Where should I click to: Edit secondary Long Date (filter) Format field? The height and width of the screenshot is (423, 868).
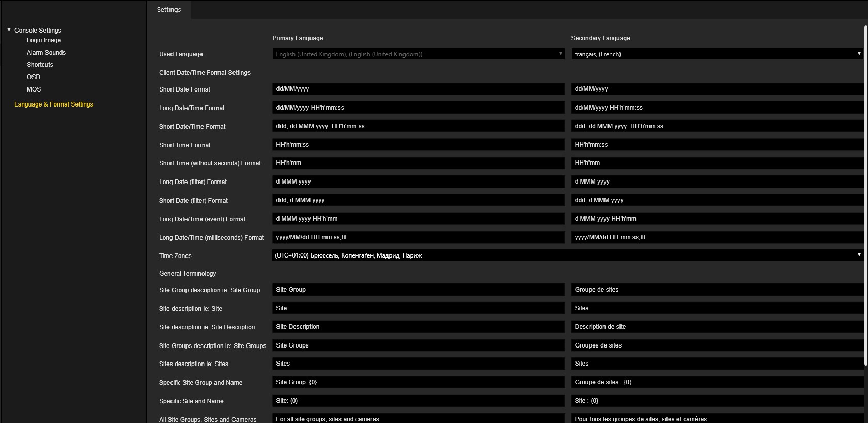[x=717, y=182]
